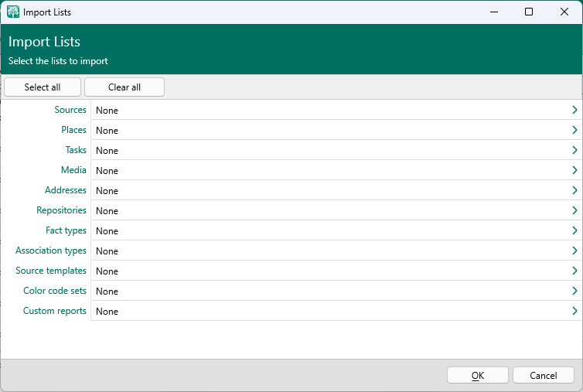Open the Fact types selection field
Viewport: 583px width, 392px height.
pyautogui.click(x=336, y=230)
